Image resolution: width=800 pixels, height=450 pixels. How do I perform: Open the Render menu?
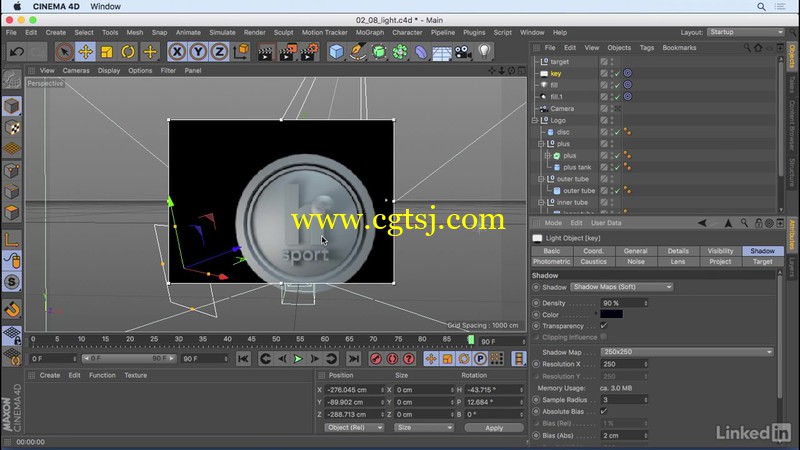point(255,32)
